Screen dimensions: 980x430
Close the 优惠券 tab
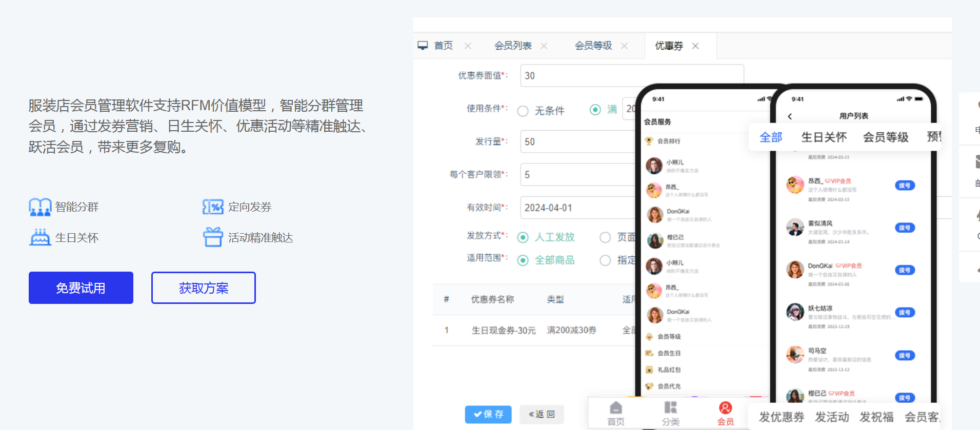click(x=695, y=46)
